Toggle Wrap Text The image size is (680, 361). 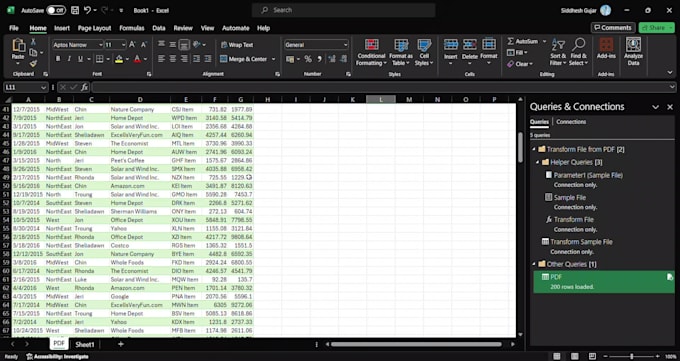[237, 45]
